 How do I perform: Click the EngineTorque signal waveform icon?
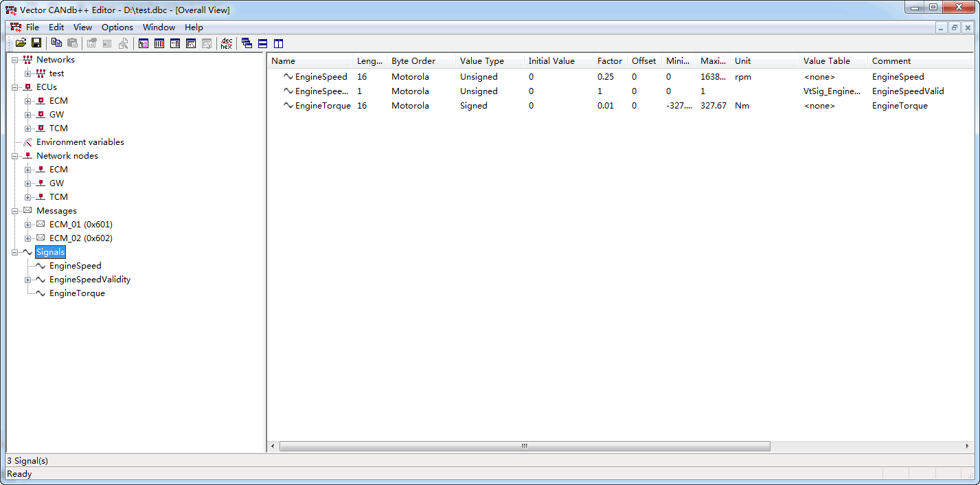click(41, 293)
